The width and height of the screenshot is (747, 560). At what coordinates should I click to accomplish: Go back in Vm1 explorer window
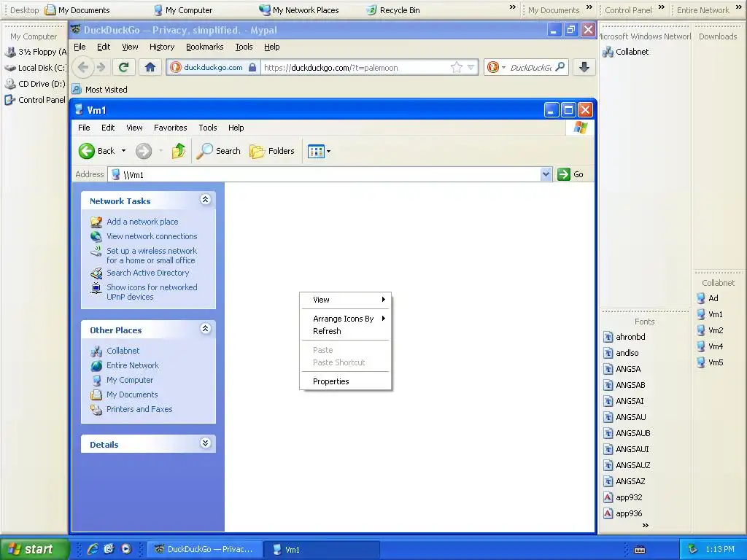click(x=97, y=151)
